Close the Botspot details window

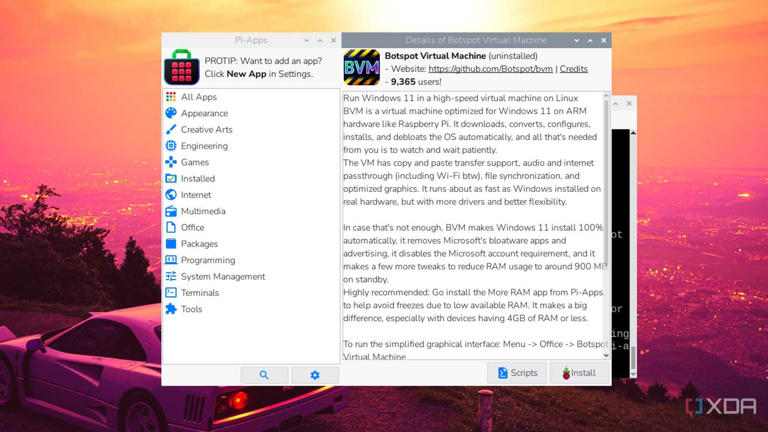point(604,40)
